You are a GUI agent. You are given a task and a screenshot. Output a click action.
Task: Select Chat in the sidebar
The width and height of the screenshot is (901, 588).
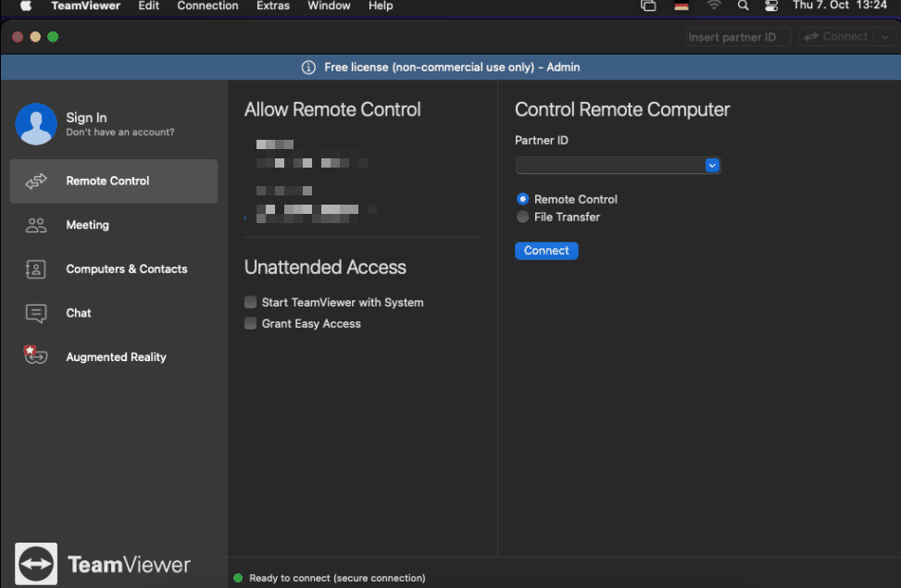pos(113,313)
